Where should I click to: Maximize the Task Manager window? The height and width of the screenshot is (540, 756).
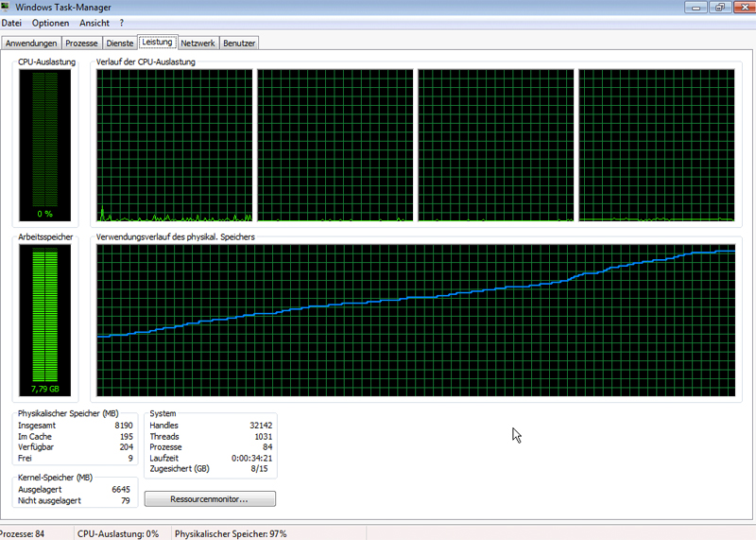(x=719, y=8)
